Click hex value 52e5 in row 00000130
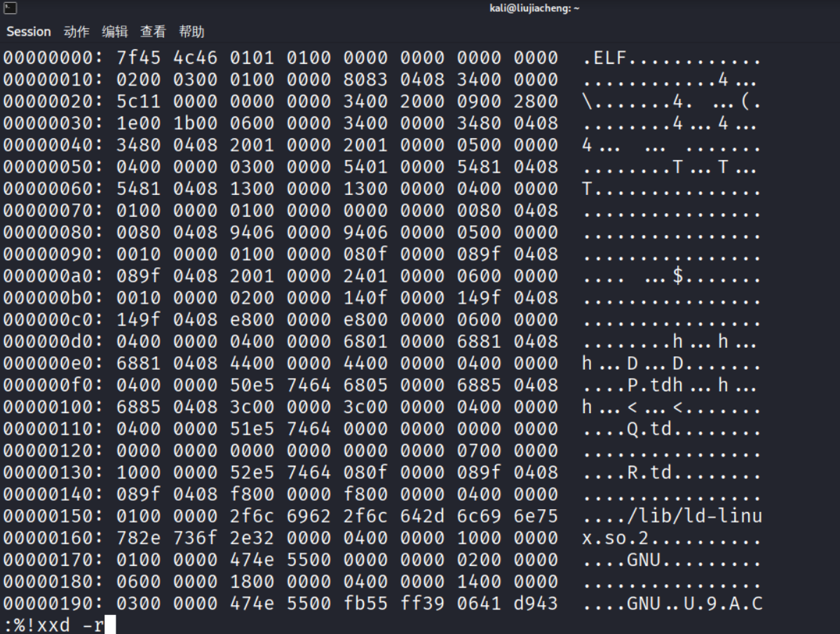The width and height of the screenshot is (840, 634). [252, 473]
